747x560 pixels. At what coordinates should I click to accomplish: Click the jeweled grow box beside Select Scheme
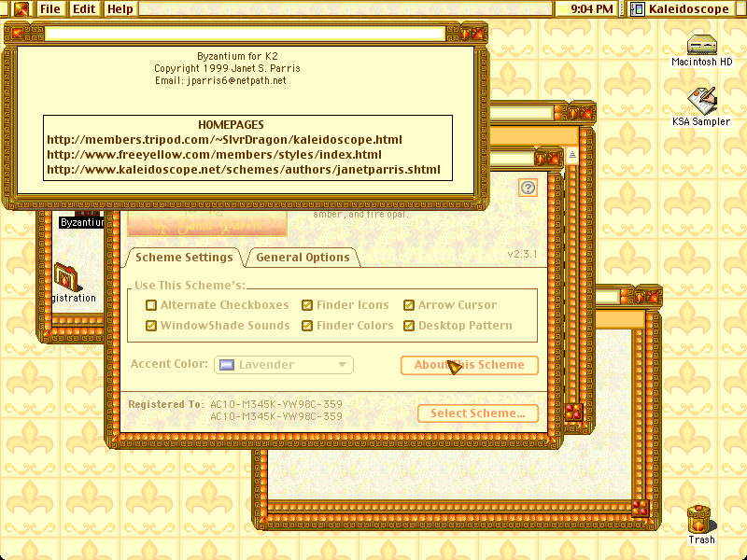coord(573,413)
